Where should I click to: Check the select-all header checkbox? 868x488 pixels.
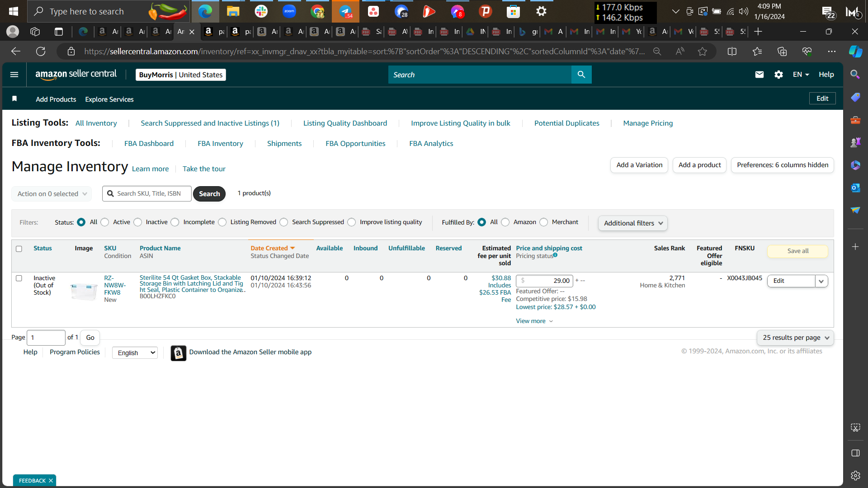[x=19, y=249]
